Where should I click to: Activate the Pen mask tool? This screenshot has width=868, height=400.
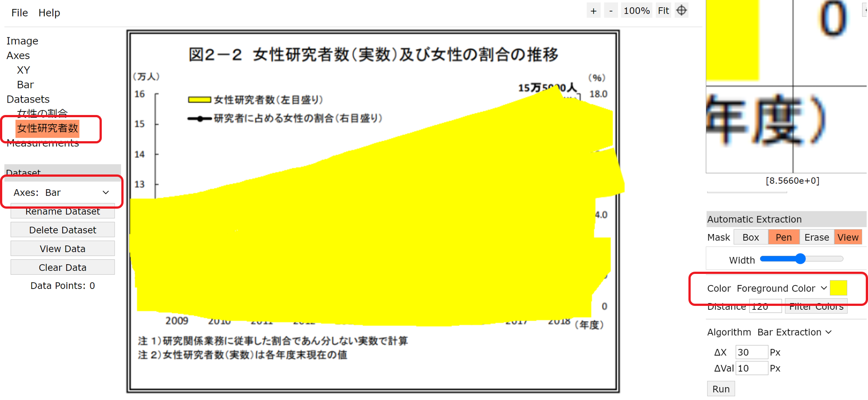(x=784, y=237)
